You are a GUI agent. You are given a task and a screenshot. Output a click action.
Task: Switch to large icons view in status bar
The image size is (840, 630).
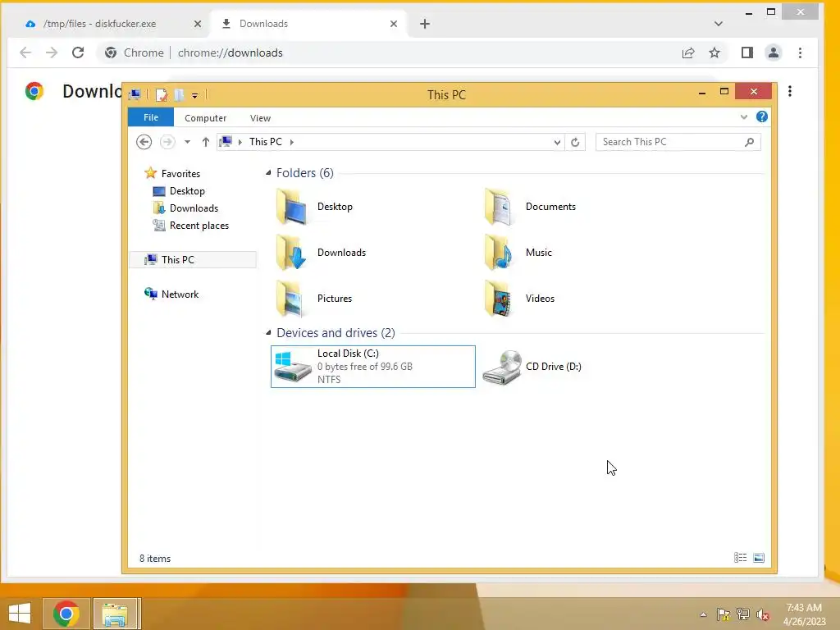(x=759, y=558)
